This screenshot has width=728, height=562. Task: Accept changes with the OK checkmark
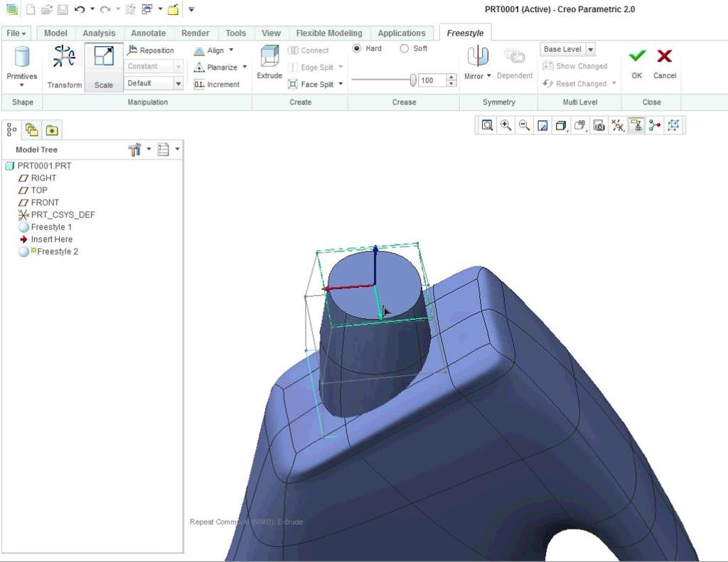(636, 63)
